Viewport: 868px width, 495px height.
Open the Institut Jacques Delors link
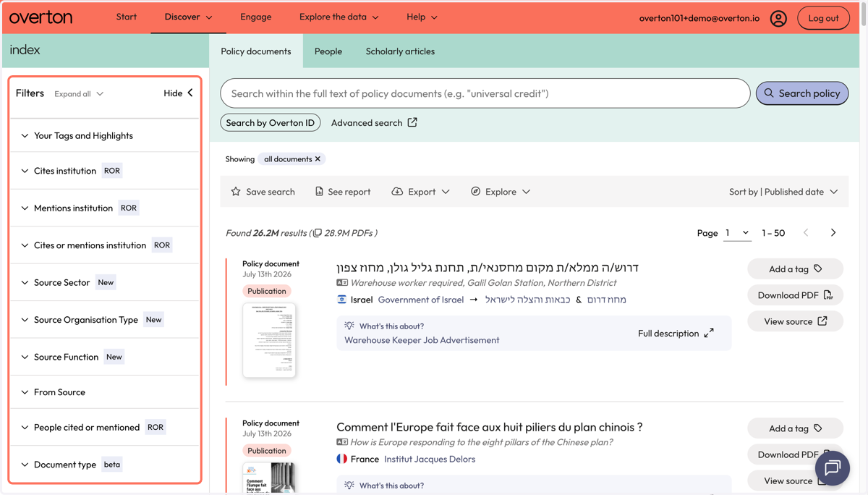[430, 459]
